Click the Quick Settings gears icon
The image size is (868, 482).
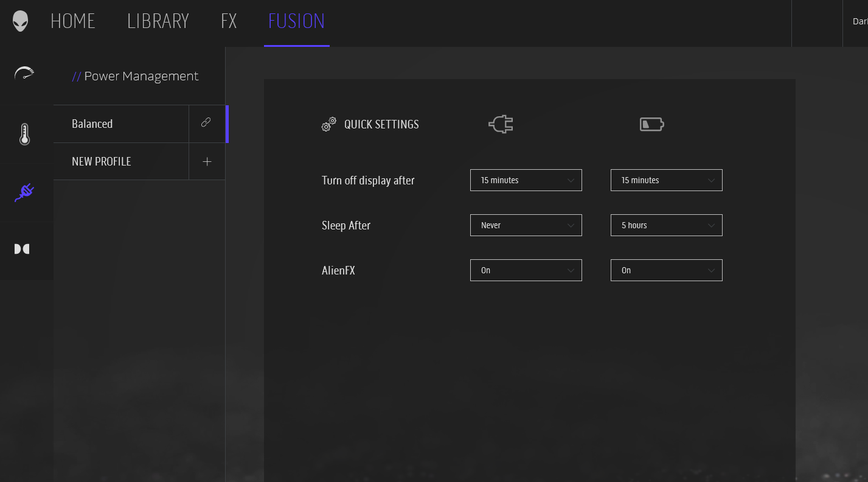tap(328, 124)
